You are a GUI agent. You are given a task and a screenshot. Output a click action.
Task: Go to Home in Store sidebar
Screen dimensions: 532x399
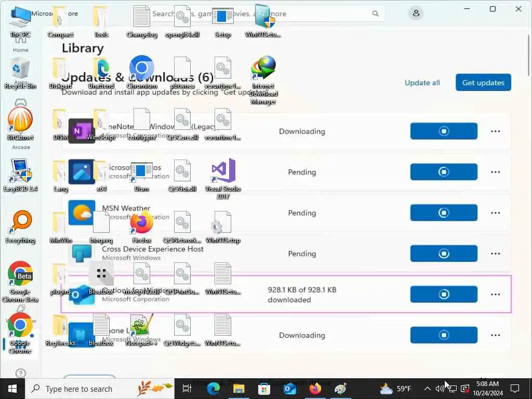tap(20, 44)
